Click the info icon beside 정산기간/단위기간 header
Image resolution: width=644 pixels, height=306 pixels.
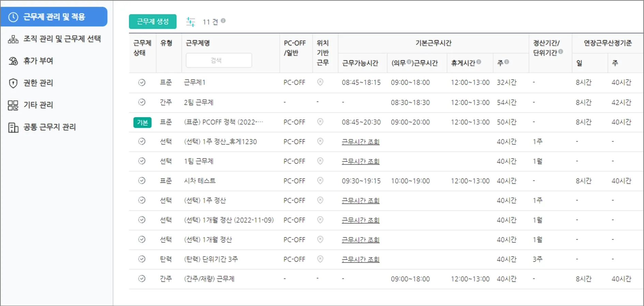[x=561, y=52]
